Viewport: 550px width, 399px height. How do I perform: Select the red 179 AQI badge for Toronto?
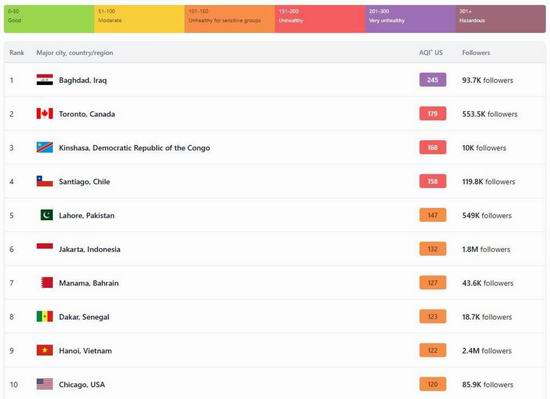click(433, 114)
